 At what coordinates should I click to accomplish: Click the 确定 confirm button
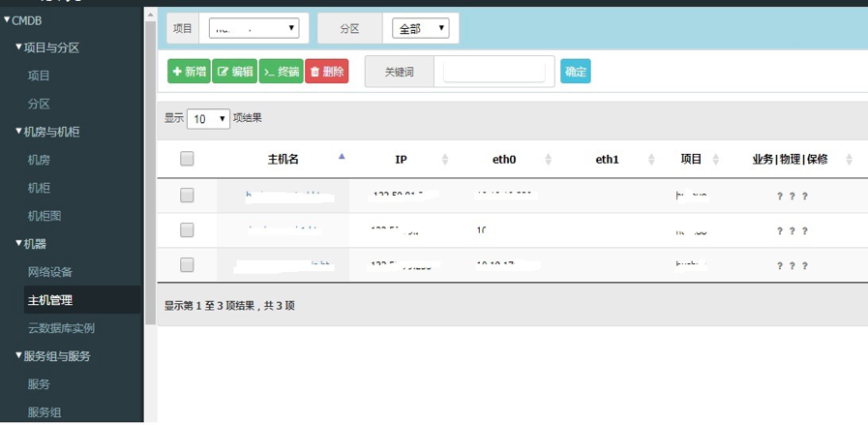(x=576, y=71)
